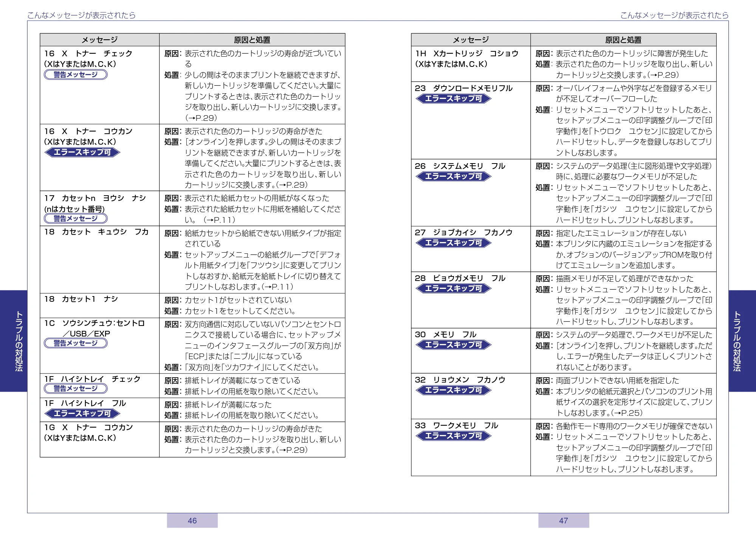This screenshot has width=756, height=534.
Task: Click the 警告メッセージ badge under 1F ハイシトレイ チェック
Action: pos(76,388)
